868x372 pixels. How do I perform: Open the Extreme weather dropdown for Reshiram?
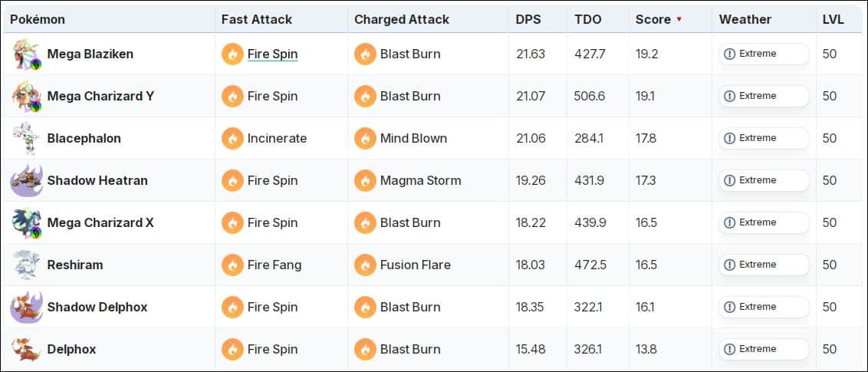[x=764, y=265]
